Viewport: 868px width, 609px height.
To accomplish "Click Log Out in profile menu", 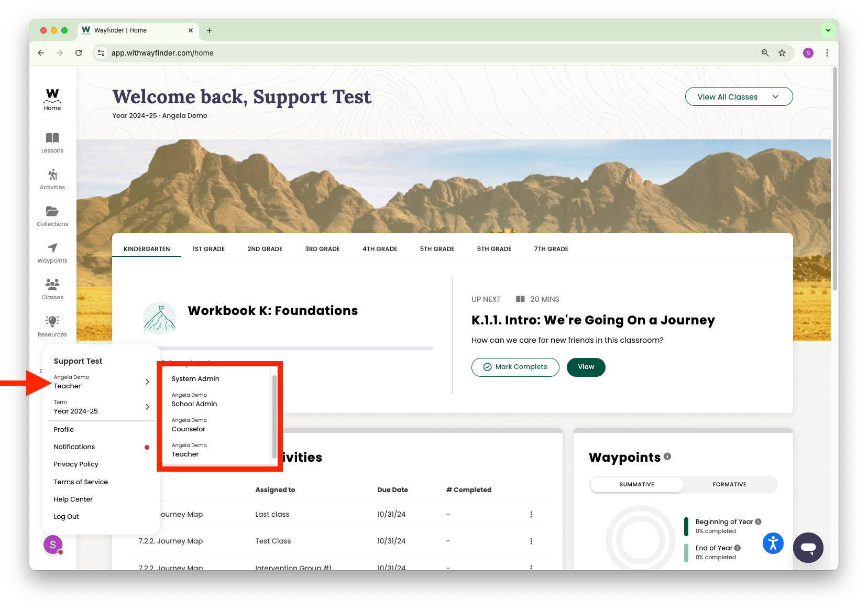I will point(67,517).
